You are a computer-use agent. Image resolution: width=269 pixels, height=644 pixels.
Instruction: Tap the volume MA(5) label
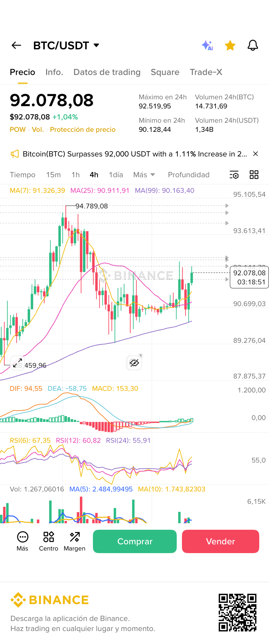(x=101, y=489)
